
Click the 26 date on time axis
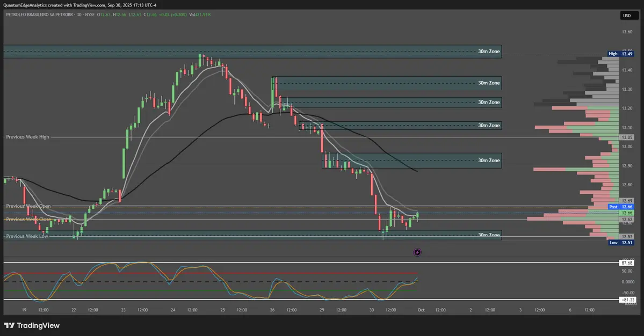pos(272,310)
